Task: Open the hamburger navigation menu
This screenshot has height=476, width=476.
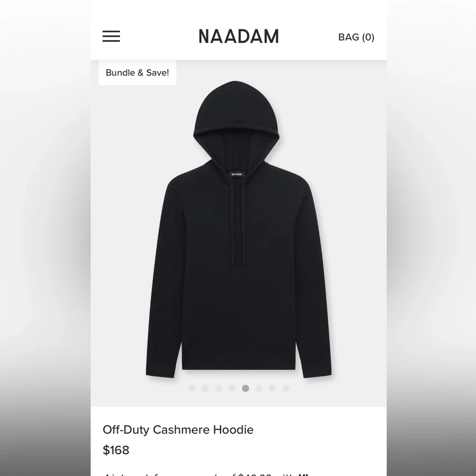Action: pos(111,36)
